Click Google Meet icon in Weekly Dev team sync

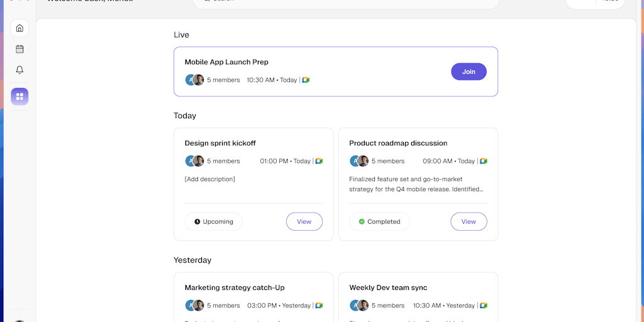(x=484, y=306)
